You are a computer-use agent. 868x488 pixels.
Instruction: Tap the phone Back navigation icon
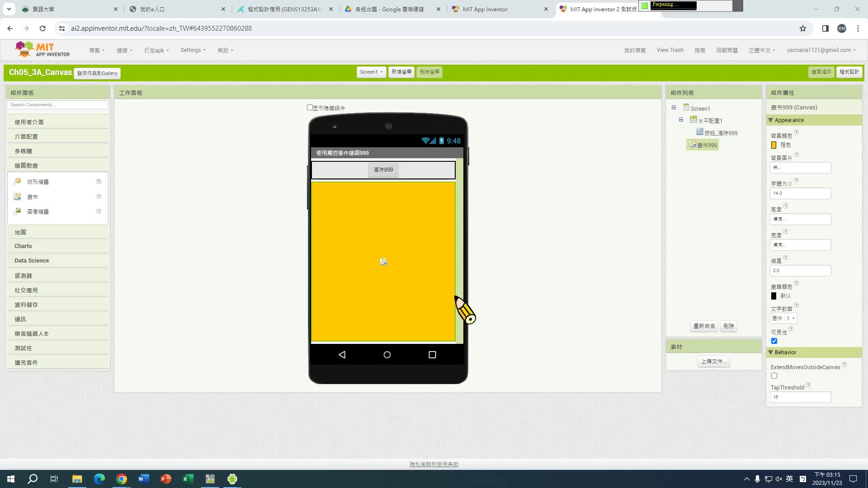(x=342, y=355)
